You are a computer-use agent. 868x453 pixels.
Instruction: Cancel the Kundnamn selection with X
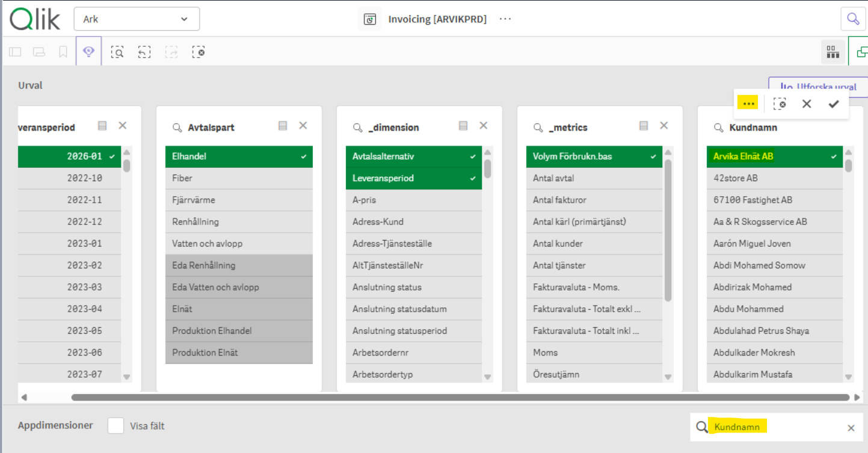(807, 104)
